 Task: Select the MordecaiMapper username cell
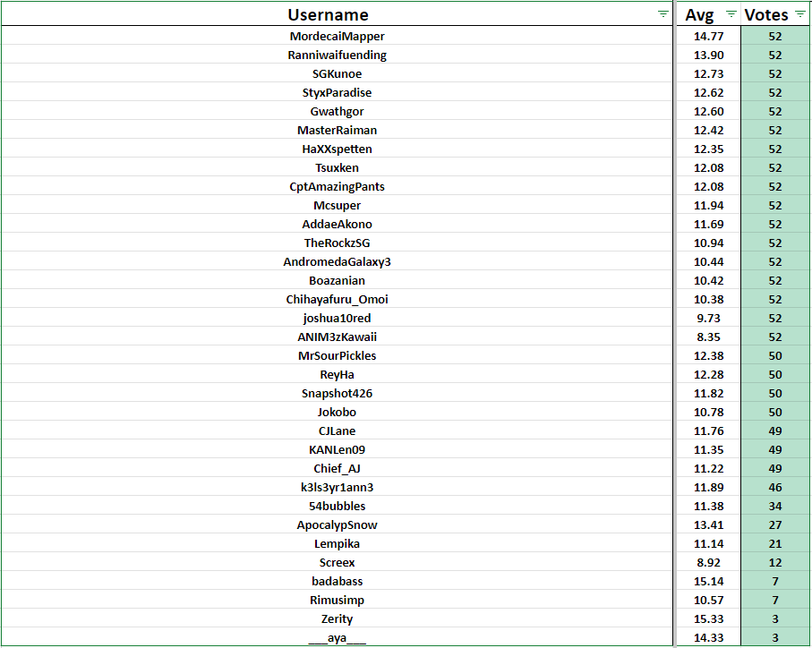(337, 37)
